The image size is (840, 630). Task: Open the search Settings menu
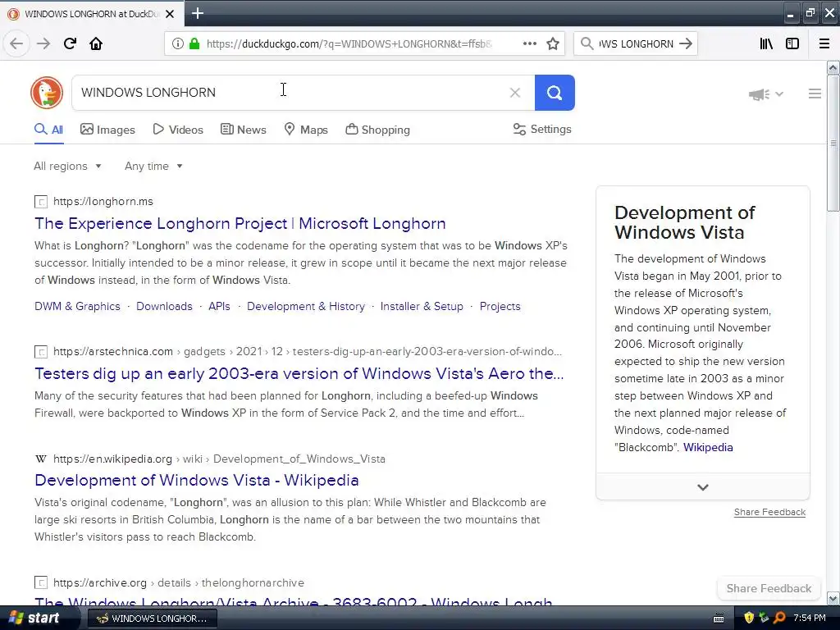point(542,129)
